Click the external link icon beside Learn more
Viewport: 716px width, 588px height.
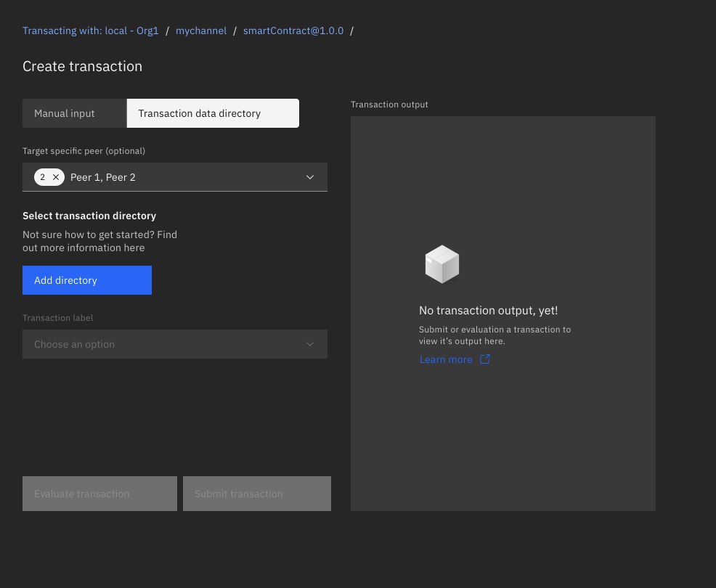tap(484, 359)
